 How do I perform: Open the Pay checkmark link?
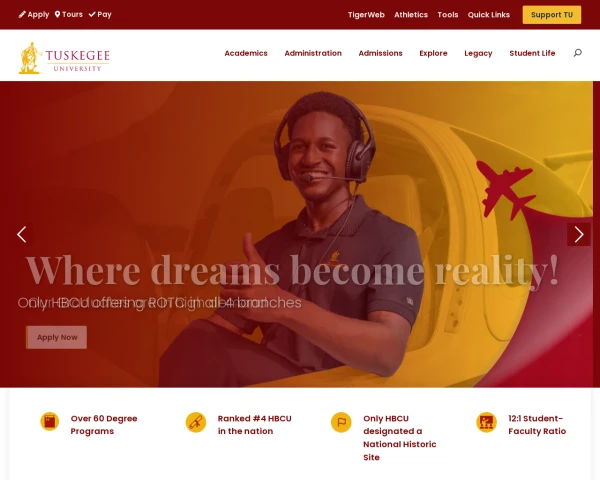point(100,15)
